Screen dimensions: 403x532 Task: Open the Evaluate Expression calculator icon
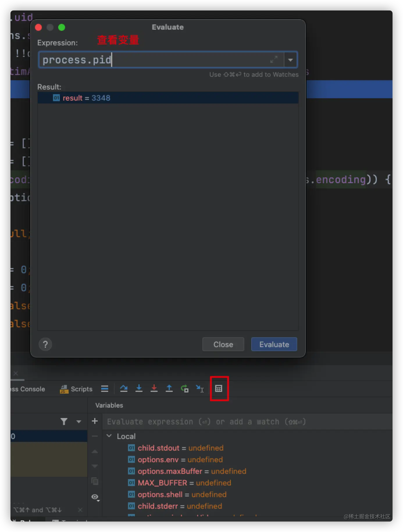[219, 388]
